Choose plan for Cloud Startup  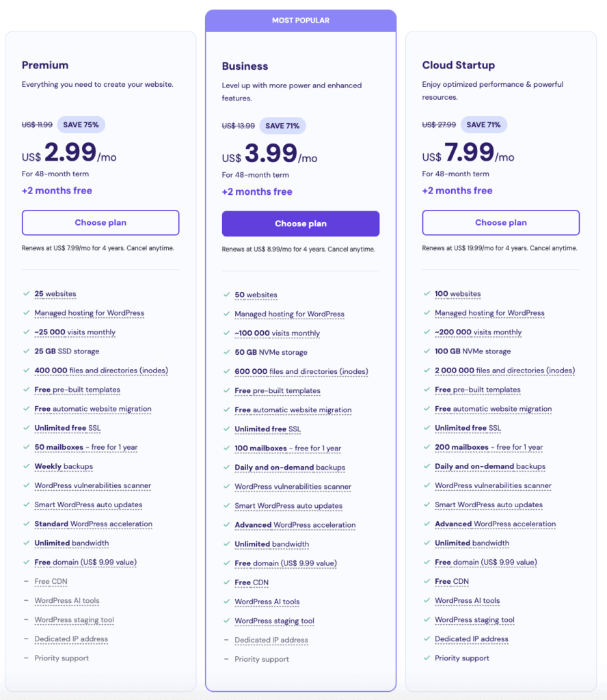(500, 222)
